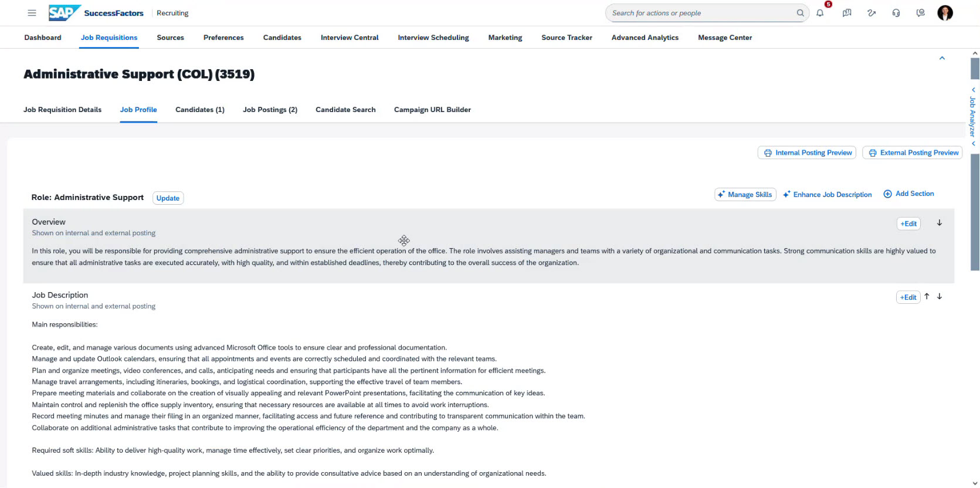Open the hamburger navigation menu
The width and height of the screenshot is (980, 488).
[x=32, y=13]
